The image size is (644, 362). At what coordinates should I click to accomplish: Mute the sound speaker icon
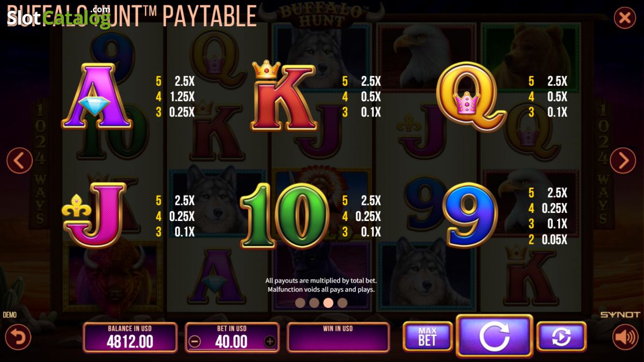625,337
